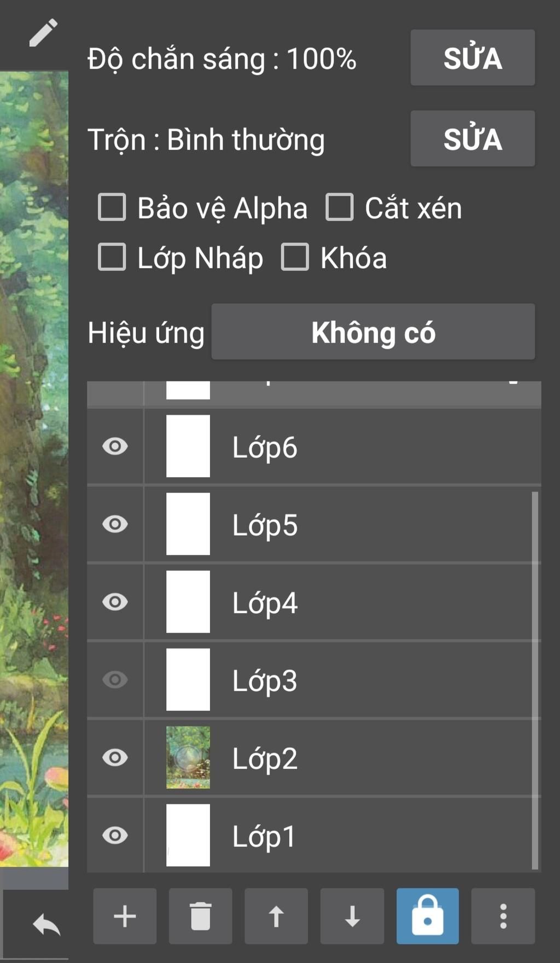Image resolution: width=560 pixels, height=963 pixels.
Task: Tap the undo back arrow icon
Action: click(x=46, y=925)
